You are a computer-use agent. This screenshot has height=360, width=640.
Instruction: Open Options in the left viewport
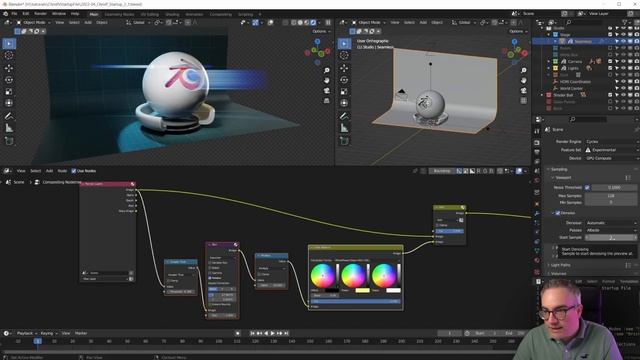[321, 31]
